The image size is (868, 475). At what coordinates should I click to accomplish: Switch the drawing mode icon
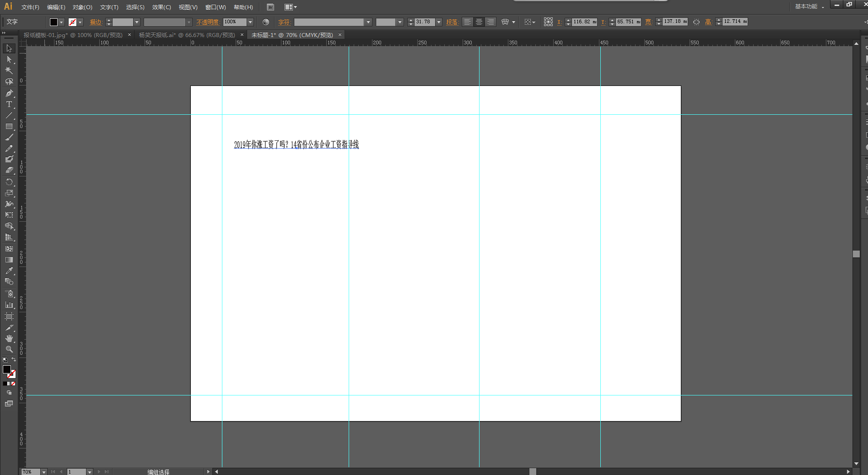9,393
